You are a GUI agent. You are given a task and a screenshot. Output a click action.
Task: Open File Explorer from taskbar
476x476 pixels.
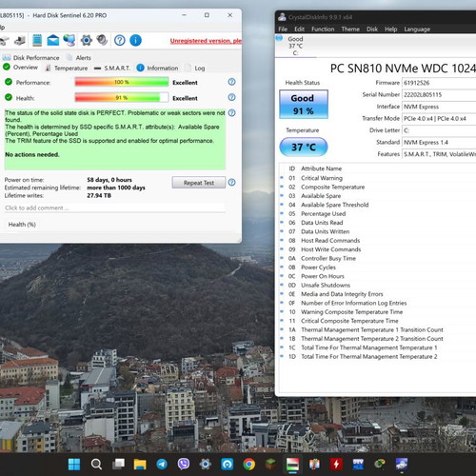tap(140, 465)
